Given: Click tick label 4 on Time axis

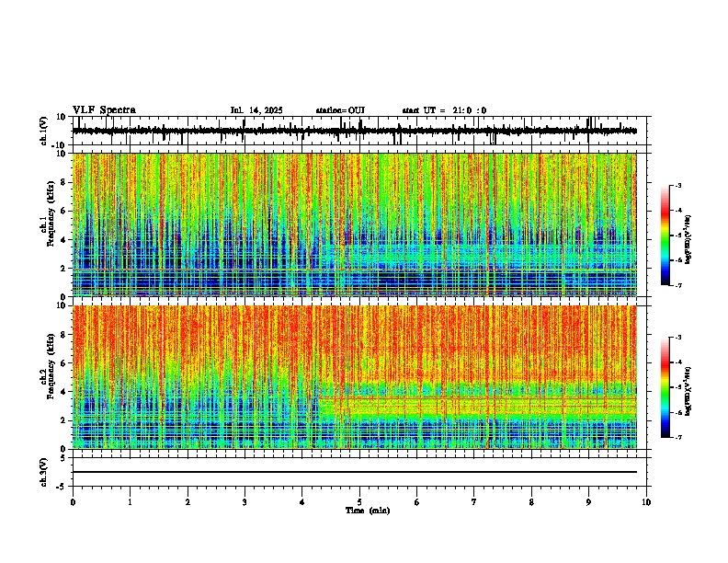Looking at the screenshot, I should click(302, 502).
